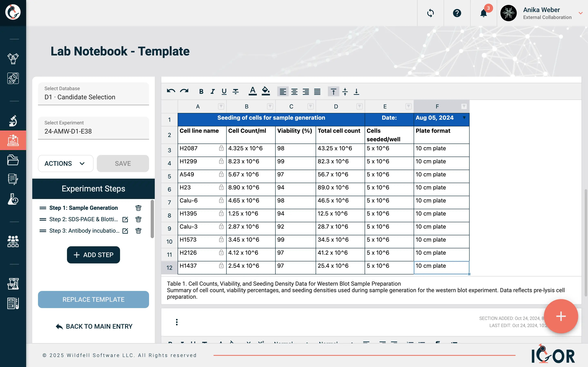Viewport: 588px width, 367px height.
Task: Toggle italic formatting in the toolbar
Action: coord(212,91)
